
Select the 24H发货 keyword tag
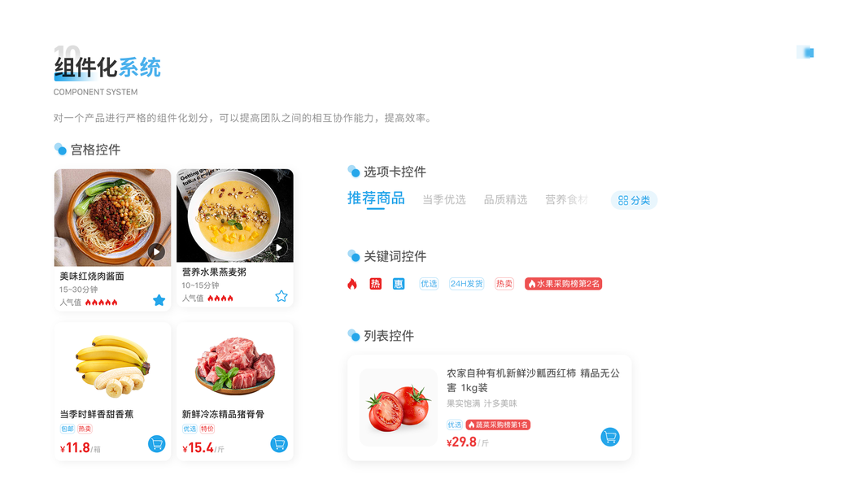tap(466, 284)
